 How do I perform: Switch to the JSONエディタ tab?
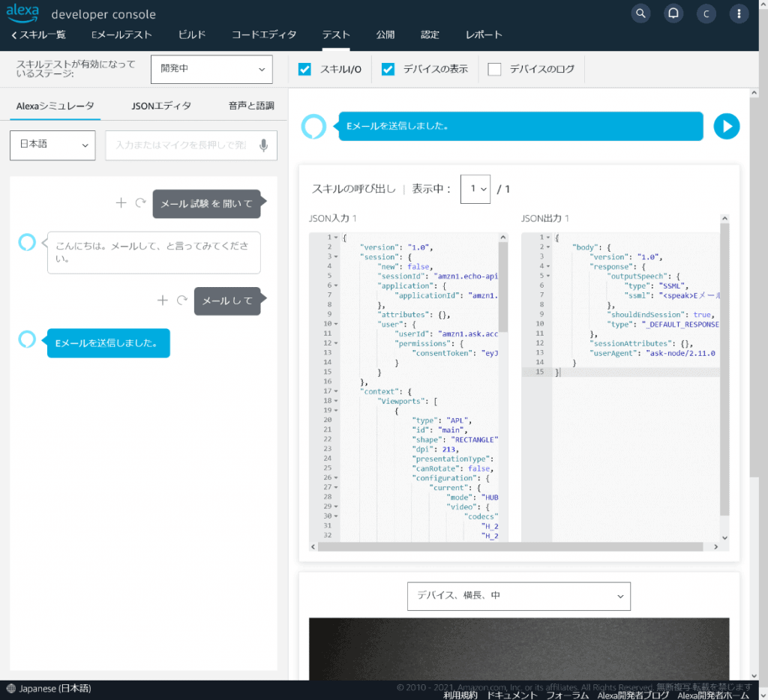click(x=161, y=106)
